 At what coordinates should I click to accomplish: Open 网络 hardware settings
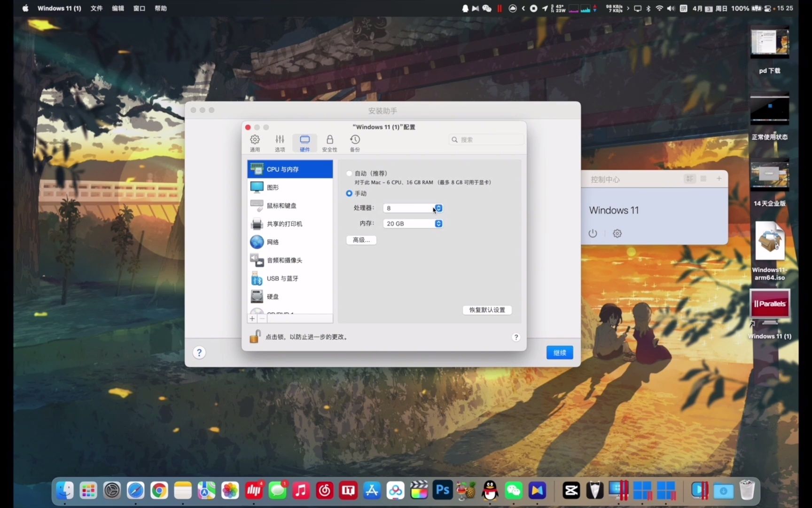pos(274,242)
